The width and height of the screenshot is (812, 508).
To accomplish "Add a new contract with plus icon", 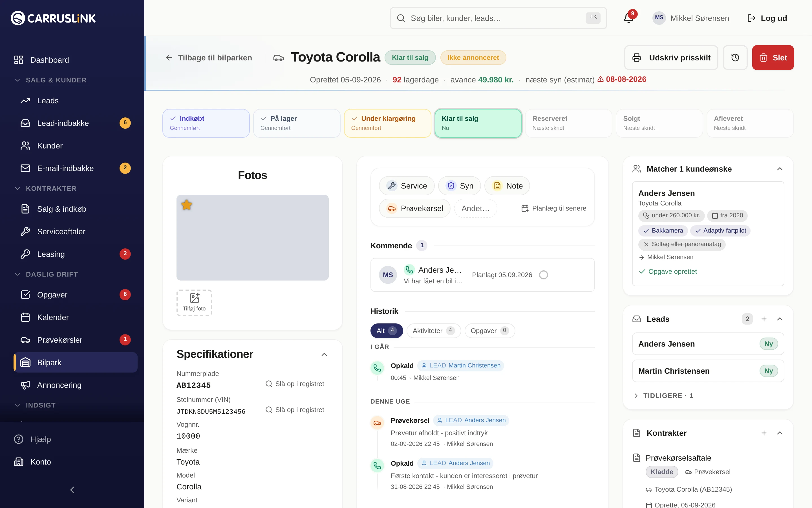I will [x=764, y=433].
